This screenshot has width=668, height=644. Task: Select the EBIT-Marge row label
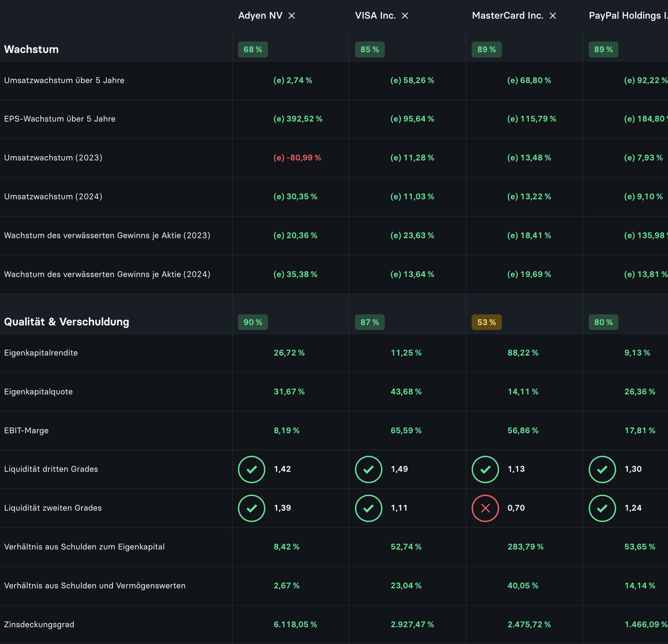point(26,431)
